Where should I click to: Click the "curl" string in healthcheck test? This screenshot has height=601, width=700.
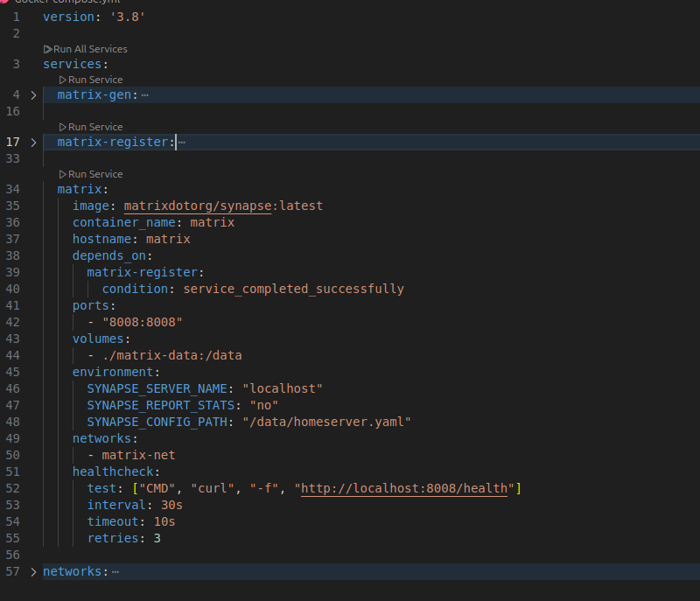[213, 488]
